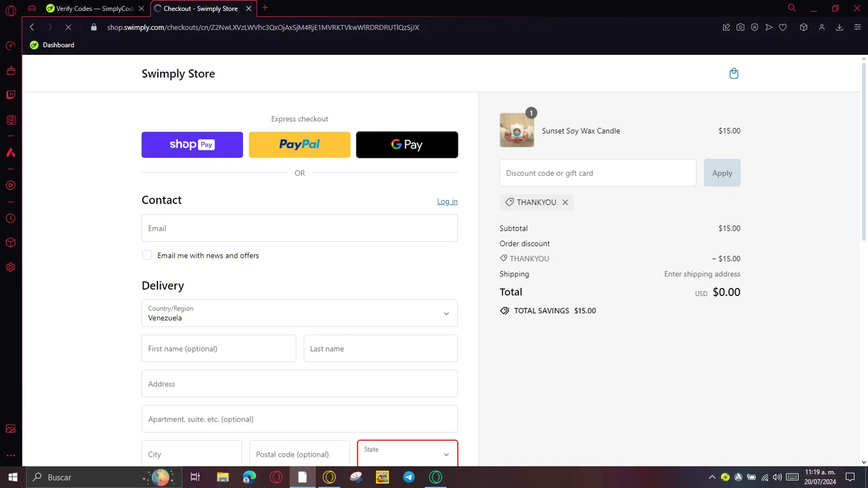Go back to the previous page
Image resolution: width=868 pixels, height=488 pixels.
click(32, 27)
